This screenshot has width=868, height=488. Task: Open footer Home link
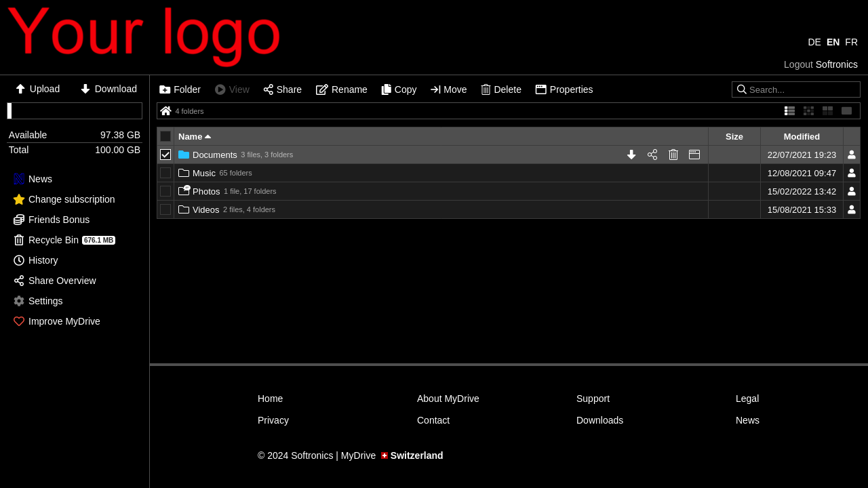point(270,399)
